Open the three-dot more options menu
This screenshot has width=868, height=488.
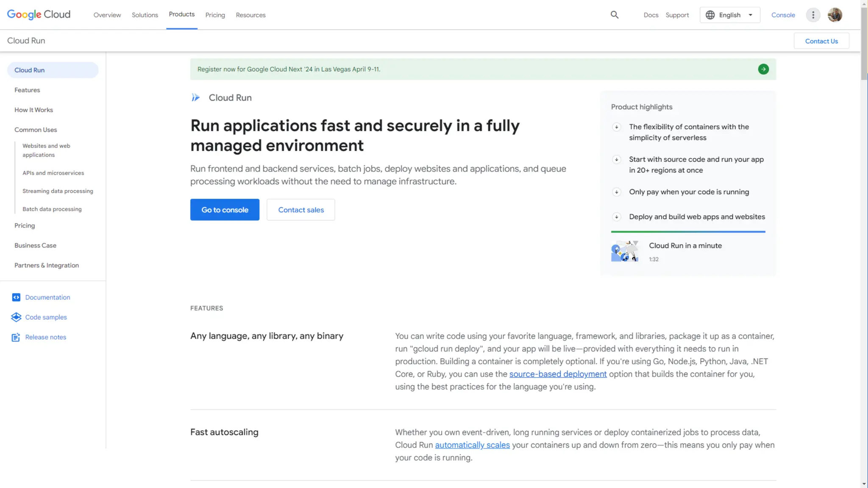pyautogui.click(x=813, y=15)
